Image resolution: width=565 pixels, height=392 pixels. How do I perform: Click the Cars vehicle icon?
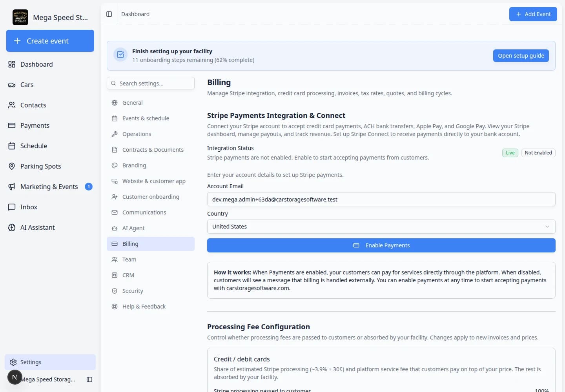(12, 85)
